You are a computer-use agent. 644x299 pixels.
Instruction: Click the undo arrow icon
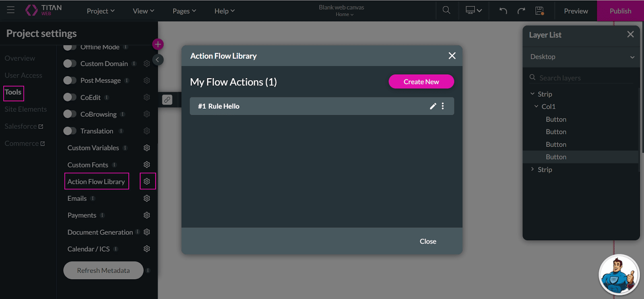click(x=503, y=11)
